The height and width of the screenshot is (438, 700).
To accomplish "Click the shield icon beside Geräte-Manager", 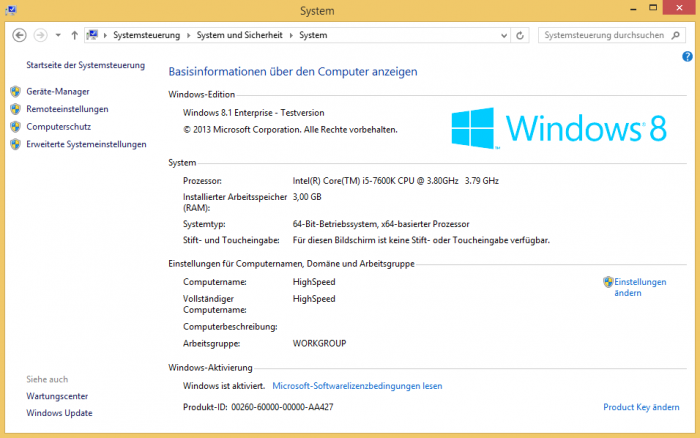I will pyautogui.click(x=16, y=92).
